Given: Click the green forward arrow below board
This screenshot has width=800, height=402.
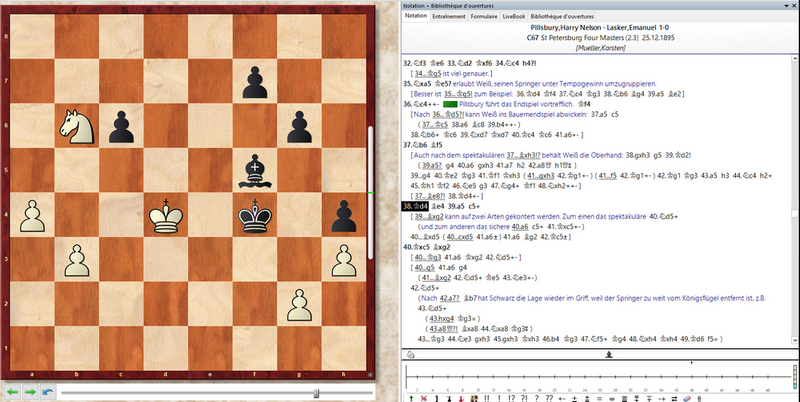Looking at the screenshot, I should click(x=28, y=391).
